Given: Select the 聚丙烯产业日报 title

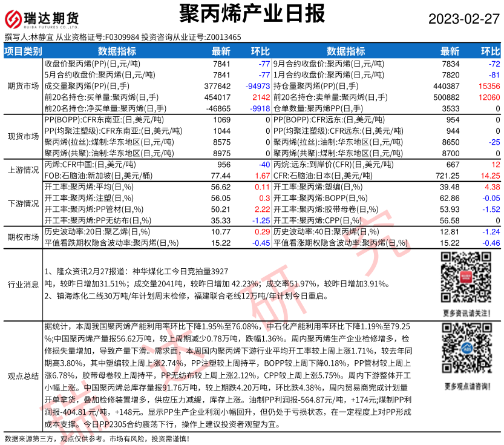Looking at the screenshot, I should 252,13.
